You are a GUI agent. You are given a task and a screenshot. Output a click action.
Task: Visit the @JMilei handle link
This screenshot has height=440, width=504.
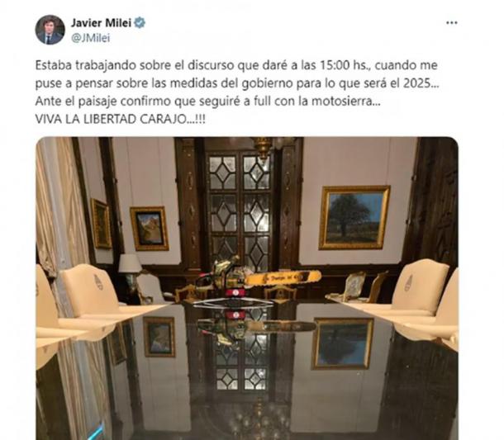pyautogui.click(x=90, y=38)
